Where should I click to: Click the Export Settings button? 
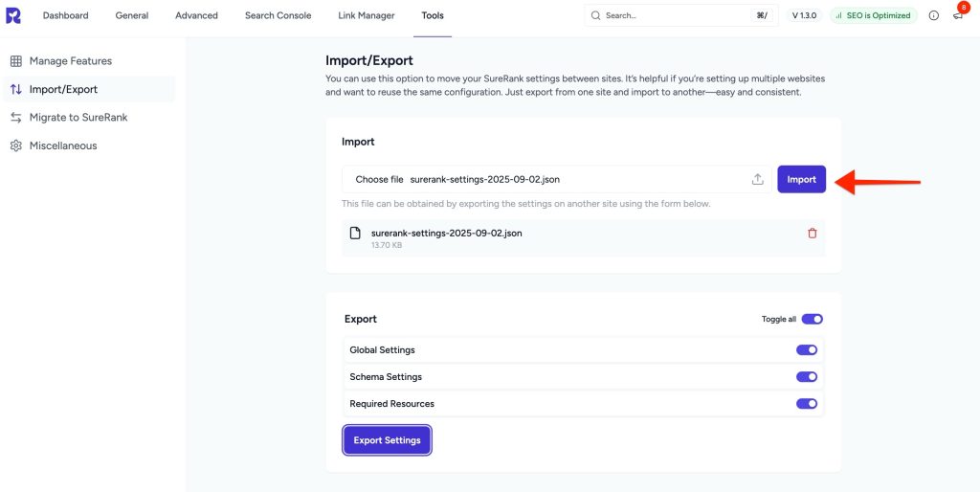387,440
